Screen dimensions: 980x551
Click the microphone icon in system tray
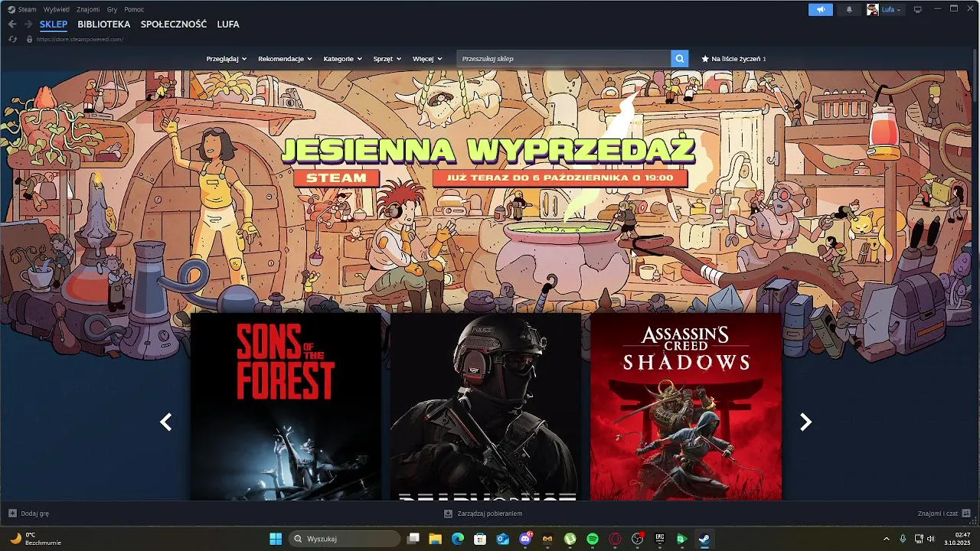(903, 539)
